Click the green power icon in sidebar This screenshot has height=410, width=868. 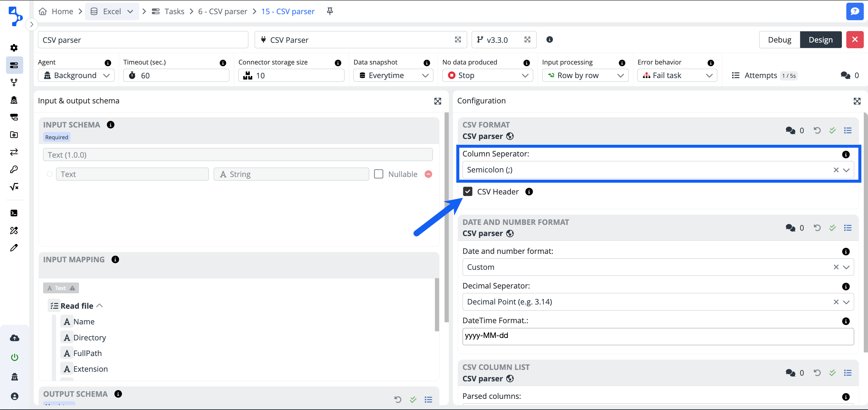[x=14, y=357]
